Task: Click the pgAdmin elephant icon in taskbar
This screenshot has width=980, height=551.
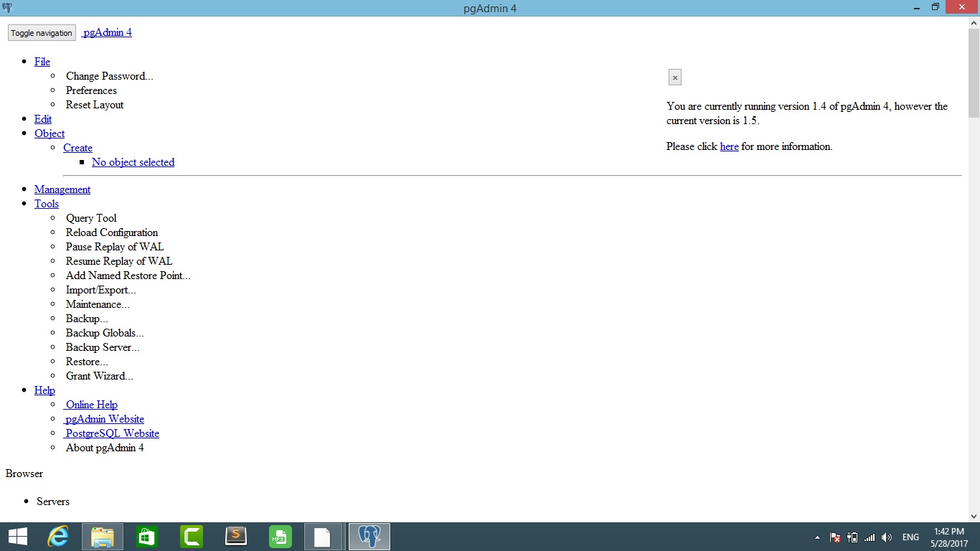Action: click(369, 537)
